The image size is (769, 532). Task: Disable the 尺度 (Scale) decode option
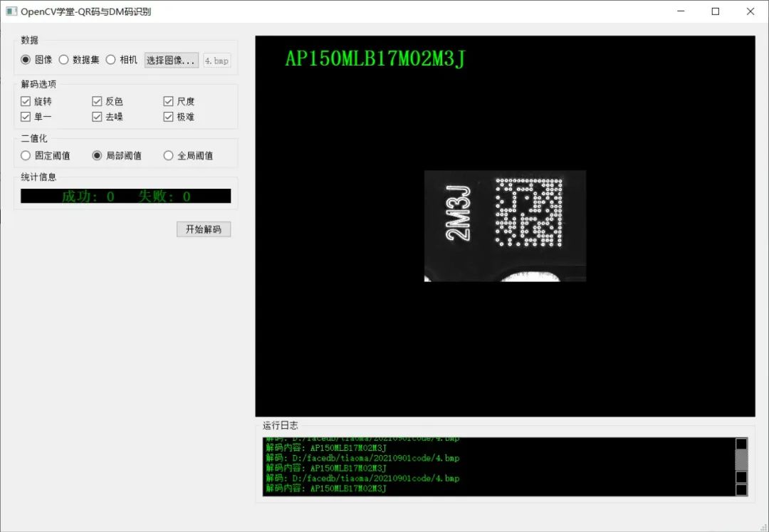tap(168, 100)
